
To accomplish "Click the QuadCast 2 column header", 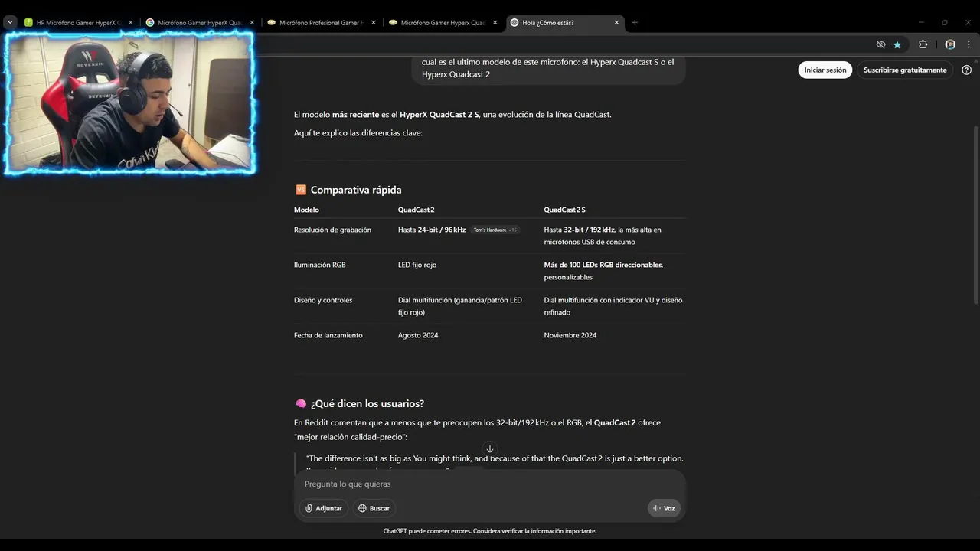I will point(416,210).
